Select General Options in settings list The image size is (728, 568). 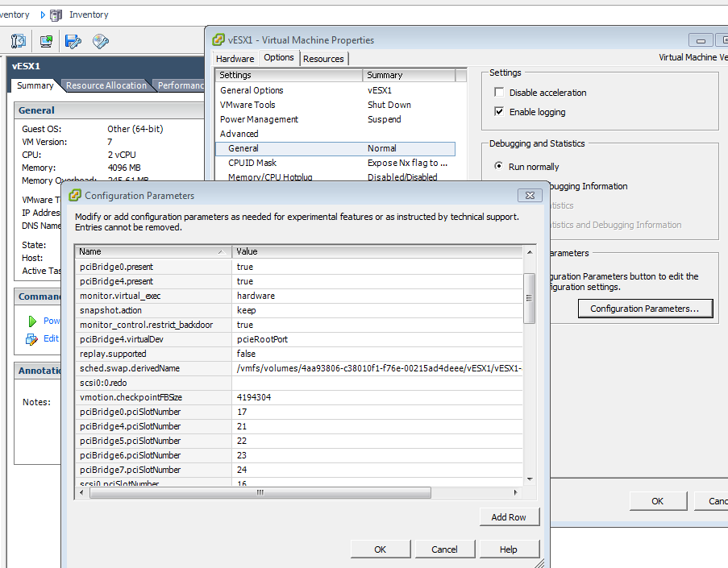pyautogui.click(x=335, y=90)
